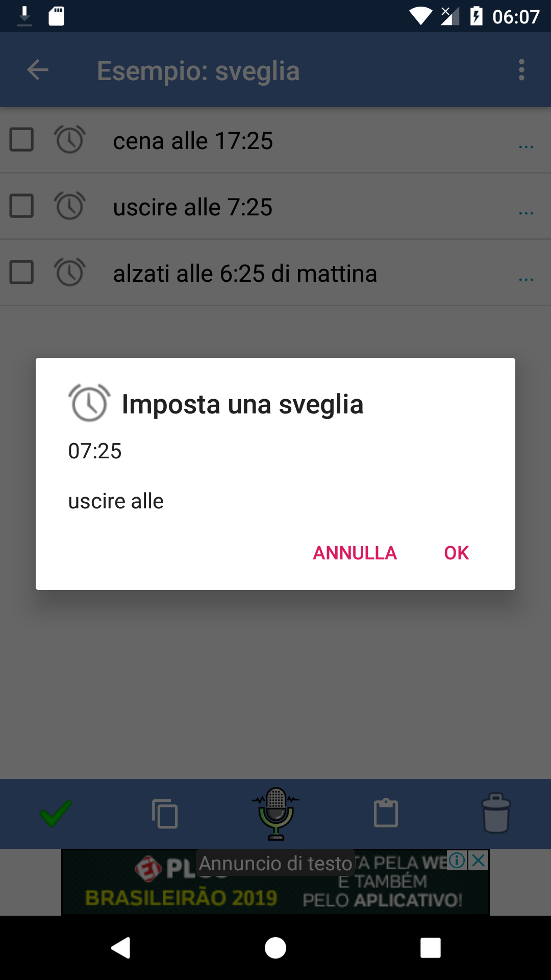
Task: Tap the copy icon in bottom toolbar
Action: coord(165,814)
